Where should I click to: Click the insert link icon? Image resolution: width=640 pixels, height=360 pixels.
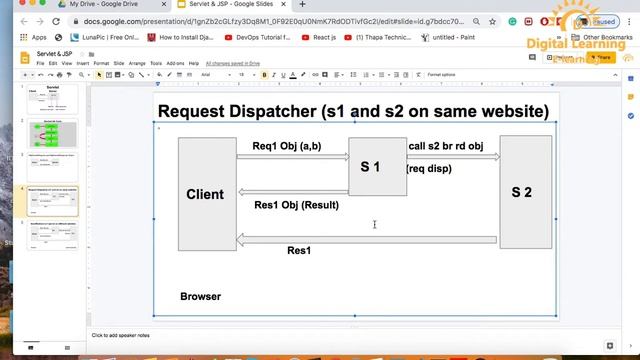tap(315, 75)
